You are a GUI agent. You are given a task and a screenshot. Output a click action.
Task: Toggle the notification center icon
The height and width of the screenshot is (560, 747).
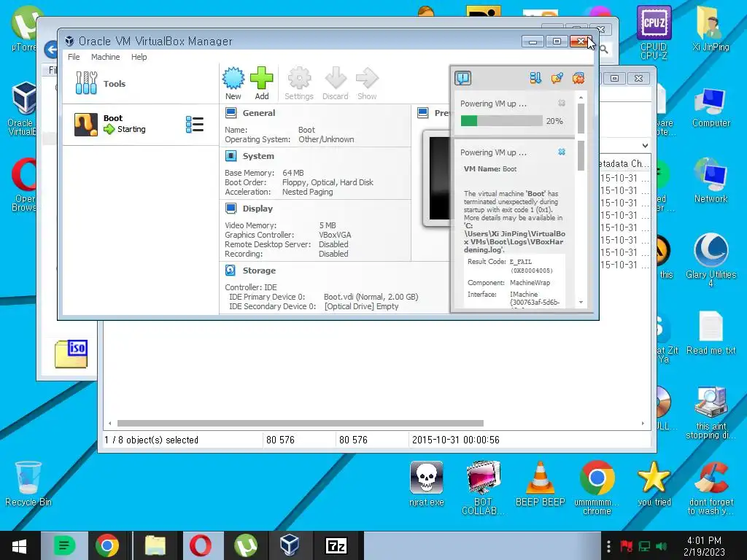462,77
